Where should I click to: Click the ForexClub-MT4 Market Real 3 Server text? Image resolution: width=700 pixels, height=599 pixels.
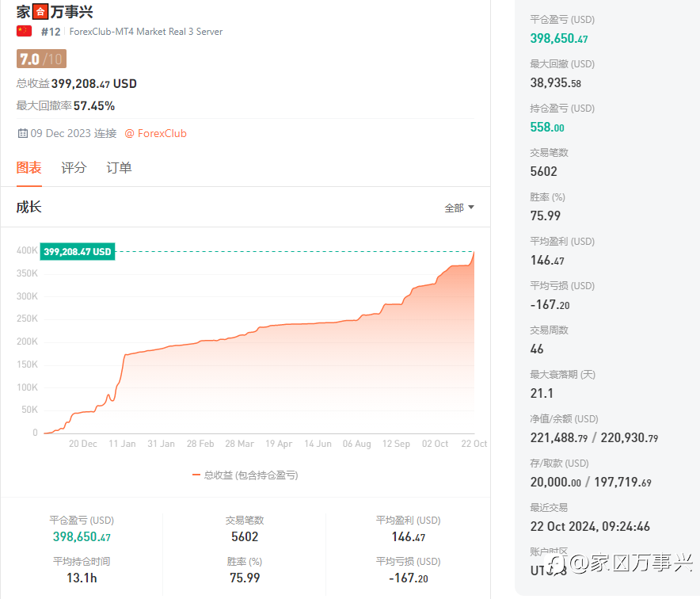[146, 32]
